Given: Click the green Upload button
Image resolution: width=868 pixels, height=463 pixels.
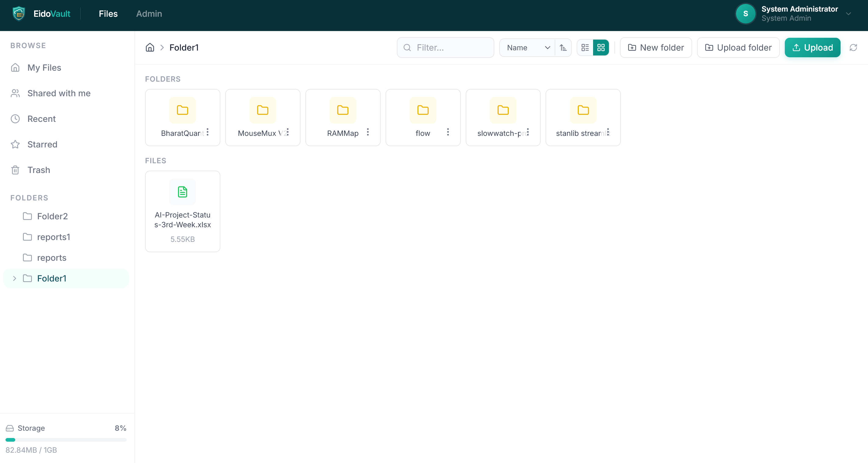Looking at the screenshot, I should tap(813, 48).
